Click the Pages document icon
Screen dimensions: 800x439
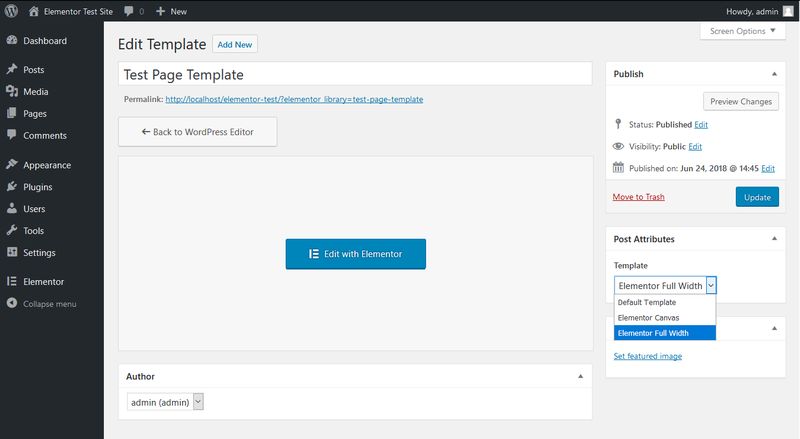(12, 113)
